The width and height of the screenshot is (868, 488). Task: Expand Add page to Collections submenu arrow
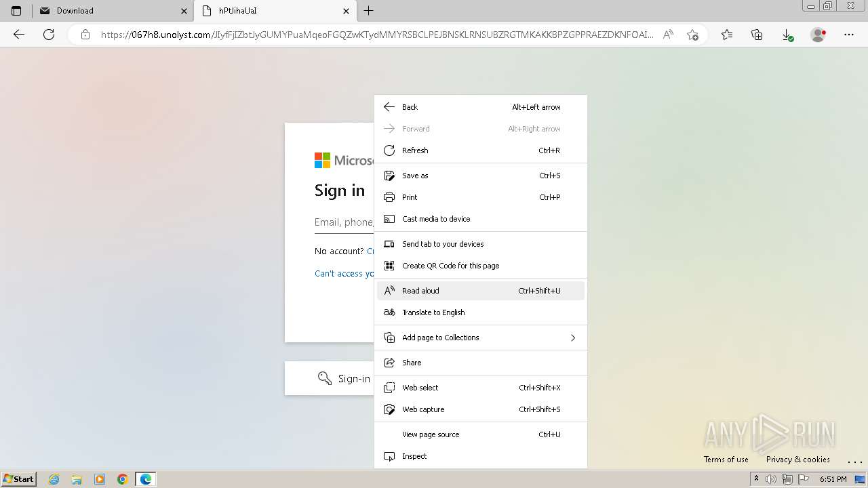click(572, 338)
